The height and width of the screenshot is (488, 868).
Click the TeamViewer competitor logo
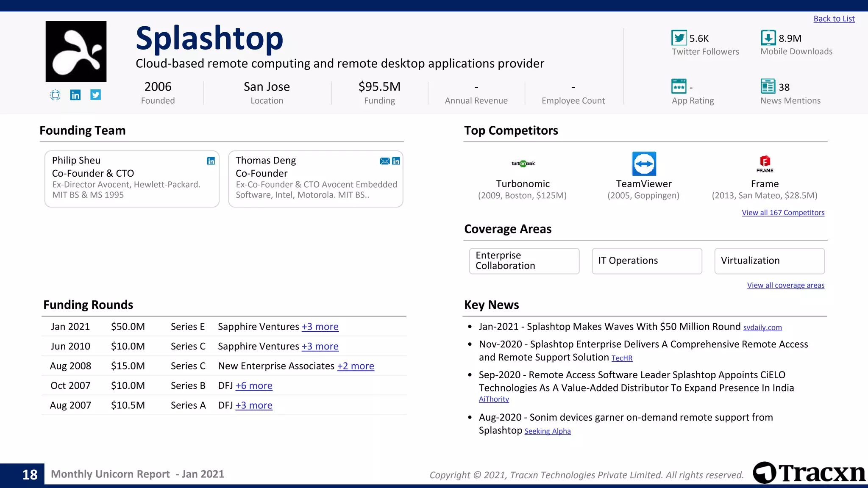tap(644, 164)
